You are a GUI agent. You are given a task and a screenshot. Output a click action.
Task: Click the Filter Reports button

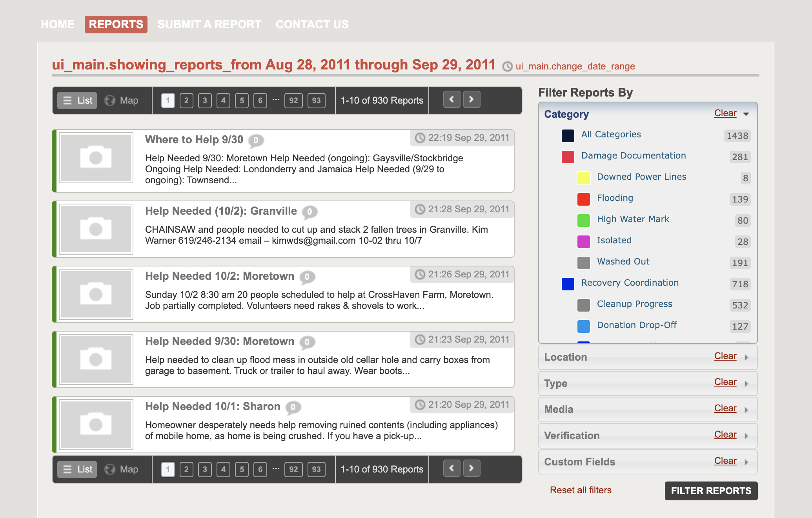click(x=711, y=491)
